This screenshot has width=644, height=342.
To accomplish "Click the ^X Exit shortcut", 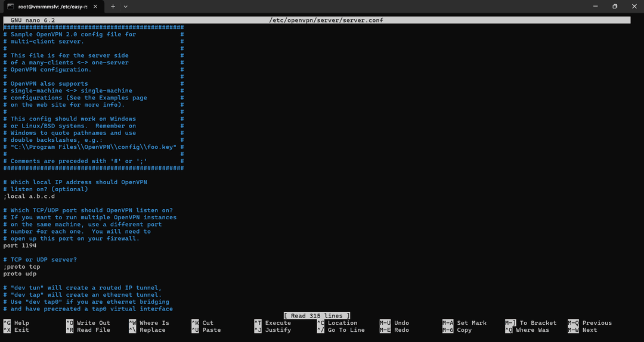I will 17,329.
